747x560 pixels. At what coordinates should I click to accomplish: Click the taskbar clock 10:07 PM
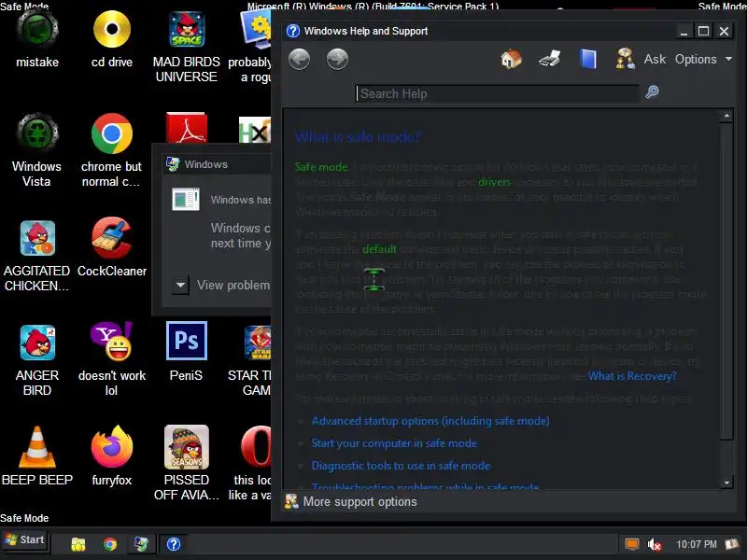tap(696, 544)
